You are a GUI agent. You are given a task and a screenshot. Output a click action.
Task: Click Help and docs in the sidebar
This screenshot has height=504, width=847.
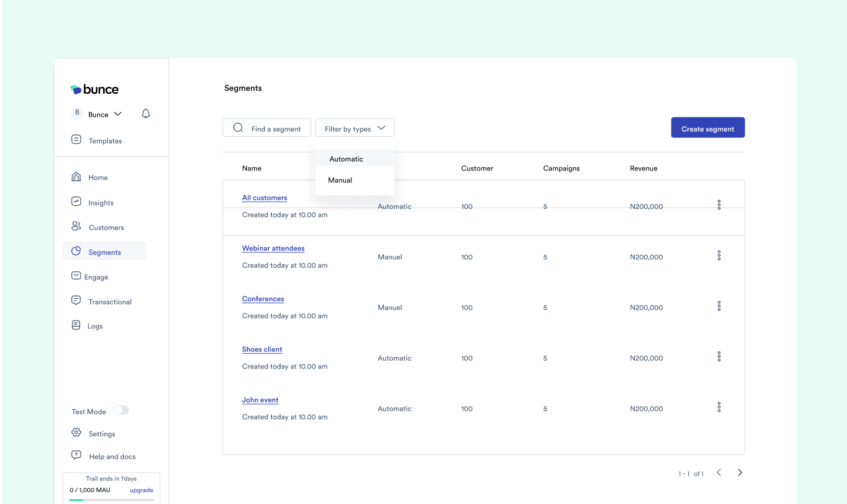tap(76, 456)
